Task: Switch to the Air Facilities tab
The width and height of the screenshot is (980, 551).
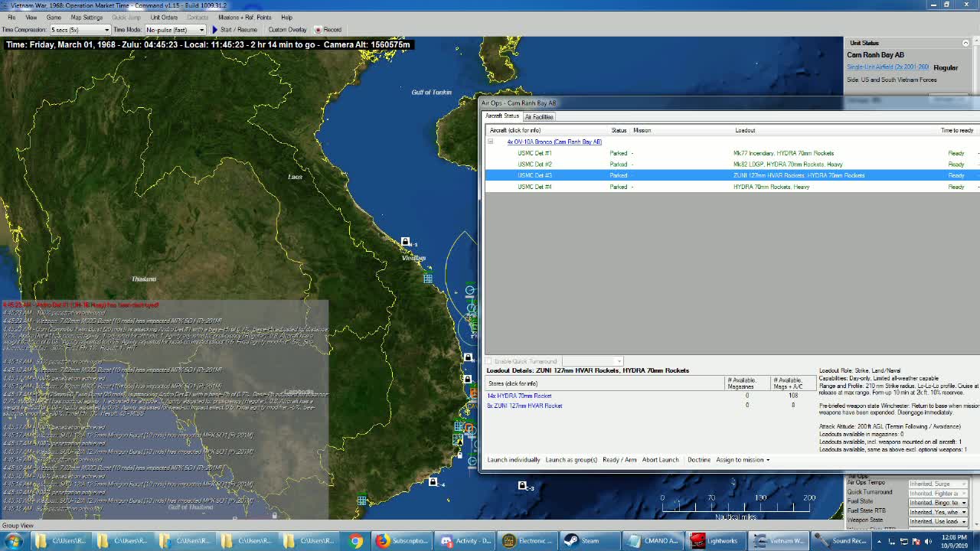Action: pyautogui.click(x=539, y=116)
